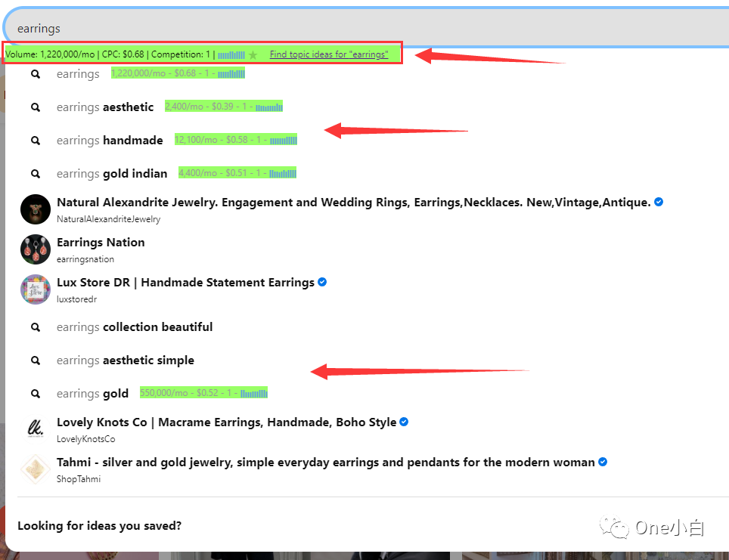The width and height of the screenshot is (729, 560).
Task: Click the "2,400/mo - $0.39" stats for earrings aesthetic
Action: [224, 107]
